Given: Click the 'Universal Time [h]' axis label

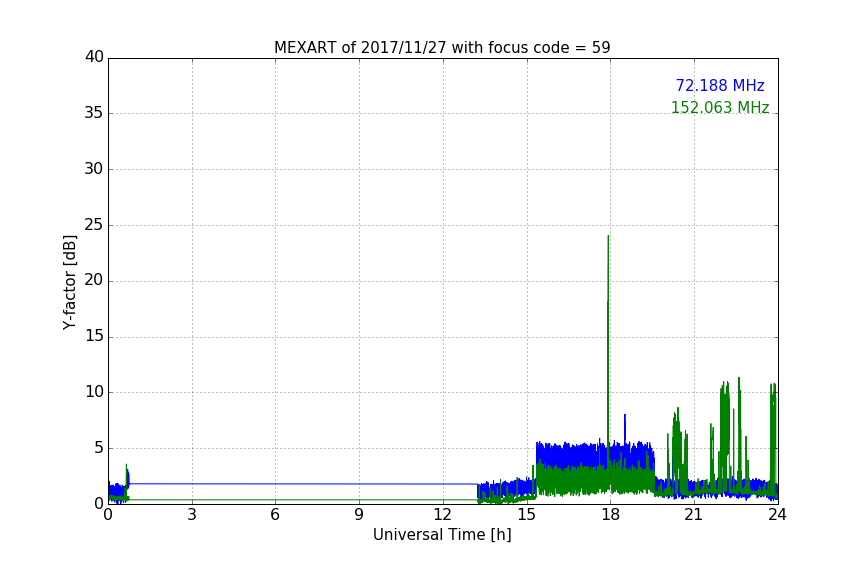Looking at the screenshot, I should pyautogui.click(x=442, y=535).
